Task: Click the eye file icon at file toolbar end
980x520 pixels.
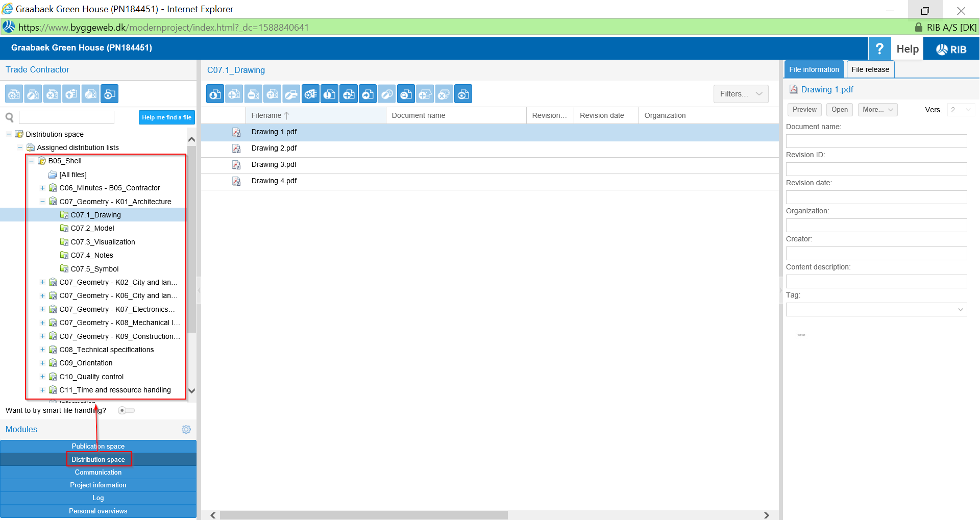Action: [463, 94]
